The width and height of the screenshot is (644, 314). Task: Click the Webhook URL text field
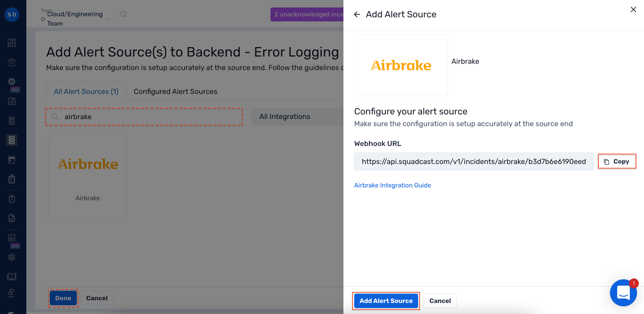pyautogui.click(x=474, y=161)
